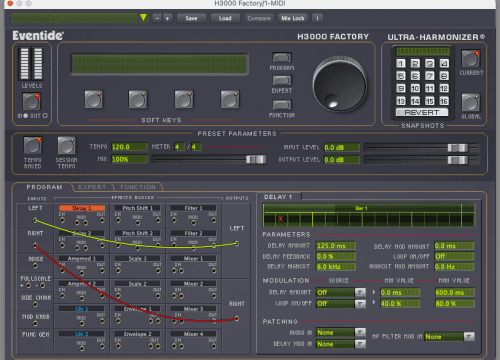Click the third soft key

(184, 99)
